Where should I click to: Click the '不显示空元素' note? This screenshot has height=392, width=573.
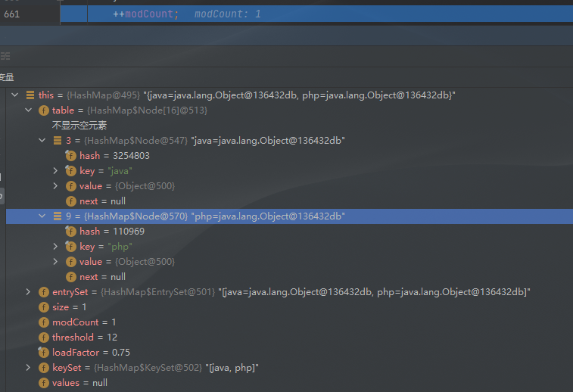click(79, 126)
